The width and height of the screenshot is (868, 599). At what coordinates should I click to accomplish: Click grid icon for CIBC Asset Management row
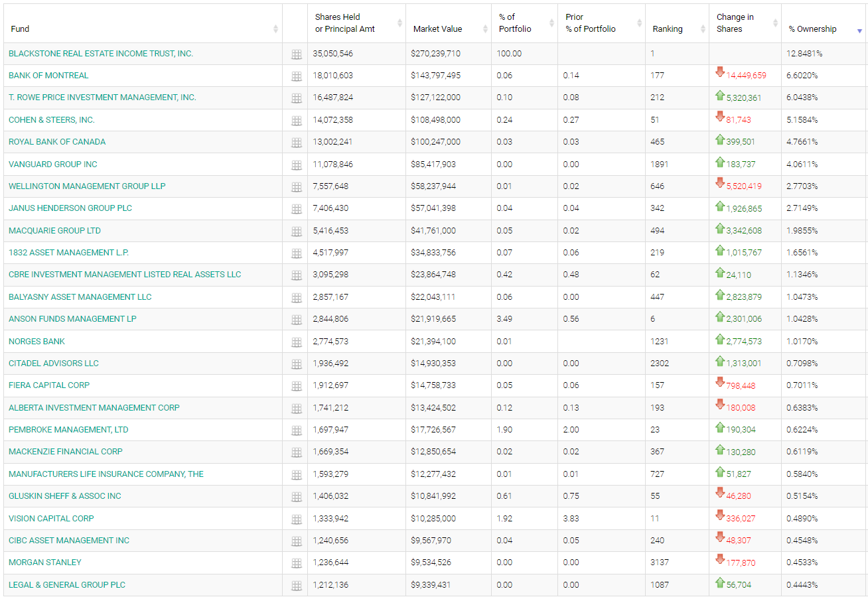pyautogui.click(x=297, y=541)
